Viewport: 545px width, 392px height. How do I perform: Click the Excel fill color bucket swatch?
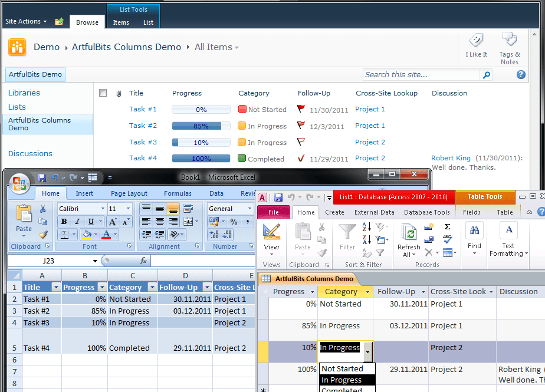[87, 235]
